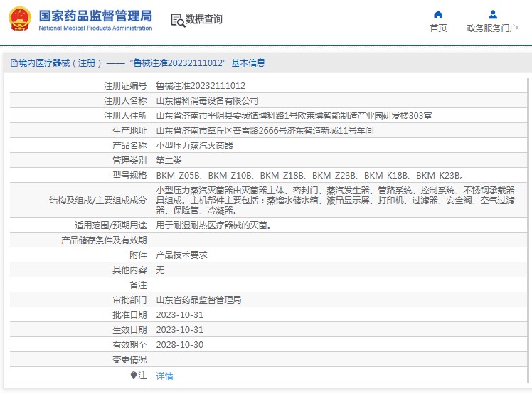
Task: Click product name 小型压力蒸汽灭菌器
Action: pos(194,146)
